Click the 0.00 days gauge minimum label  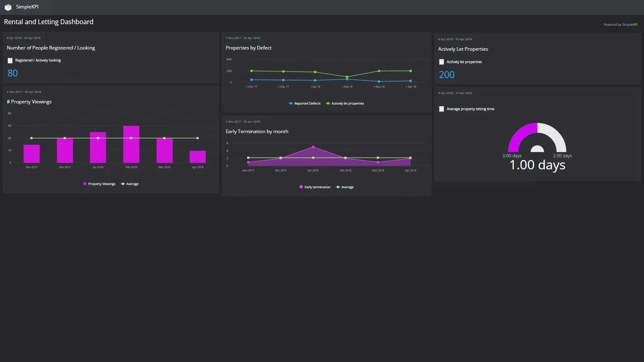click(512, 156)
